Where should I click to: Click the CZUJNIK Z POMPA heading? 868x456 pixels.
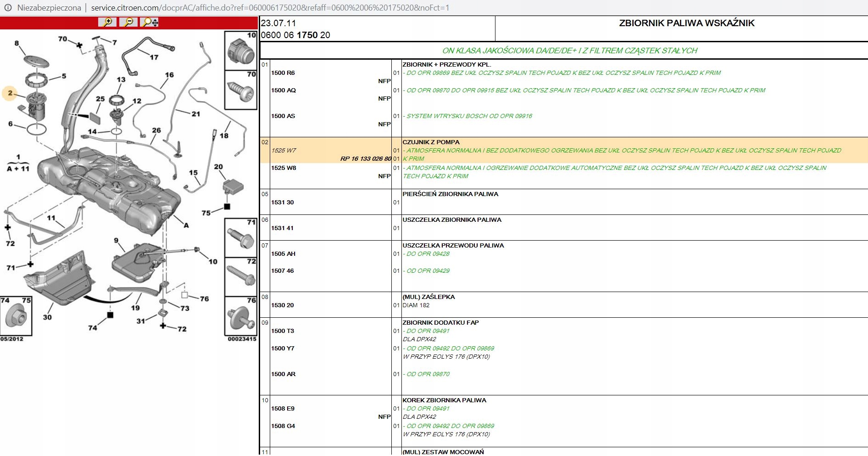pos(431,142)
